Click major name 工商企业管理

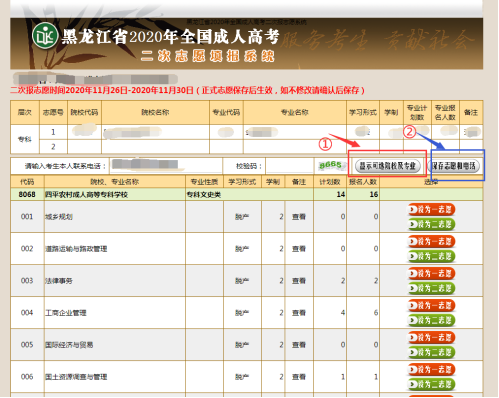66,313
